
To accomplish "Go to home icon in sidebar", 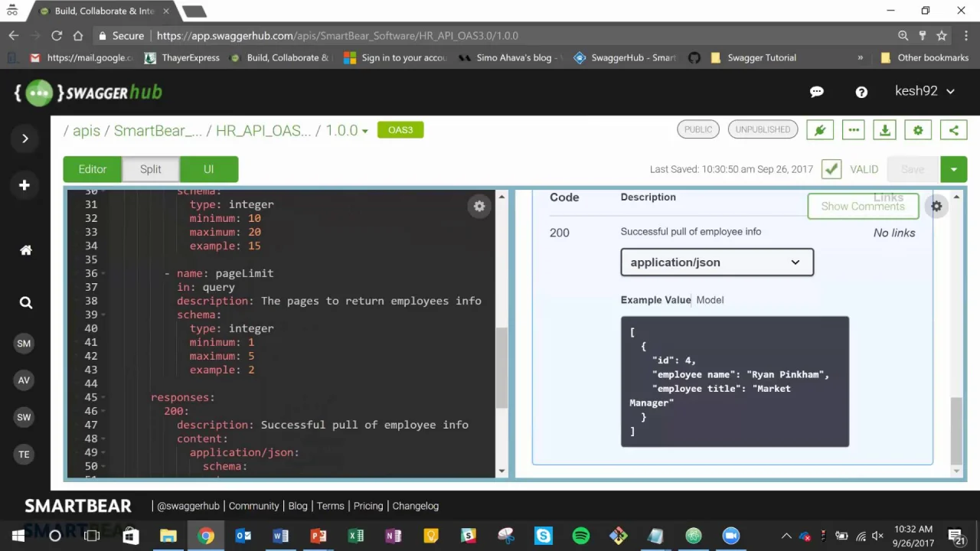I will click(x=25, y=250).
